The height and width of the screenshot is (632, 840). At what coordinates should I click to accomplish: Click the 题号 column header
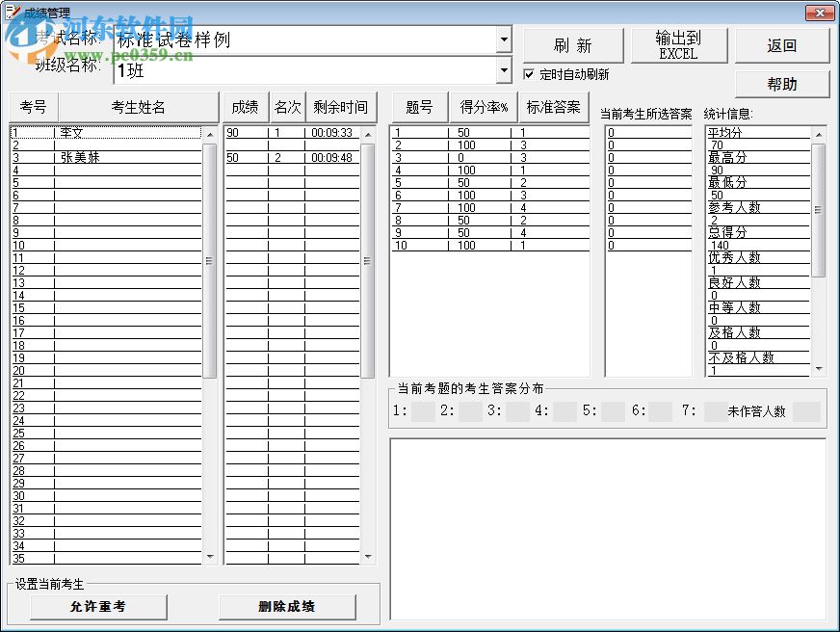(419, 107)
